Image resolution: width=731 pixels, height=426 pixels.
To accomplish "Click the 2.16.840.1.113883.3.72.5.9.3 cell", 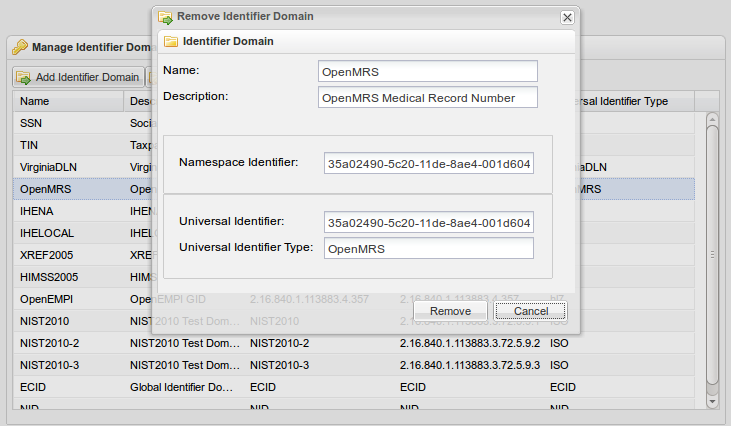I will 470,365.
